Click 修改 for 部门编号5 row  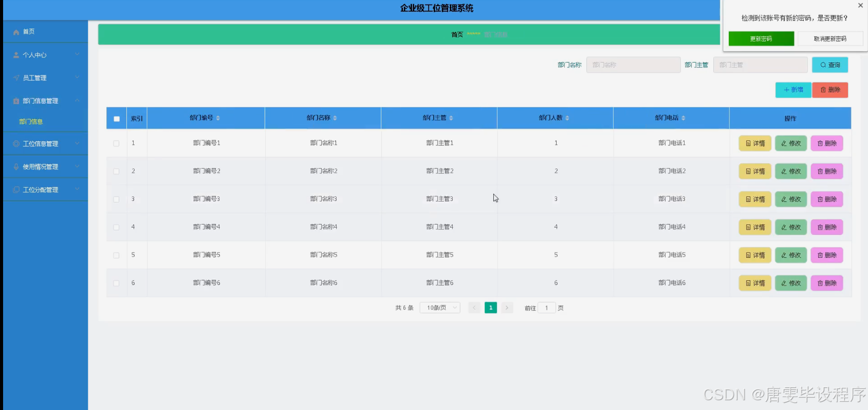point(791,255)
